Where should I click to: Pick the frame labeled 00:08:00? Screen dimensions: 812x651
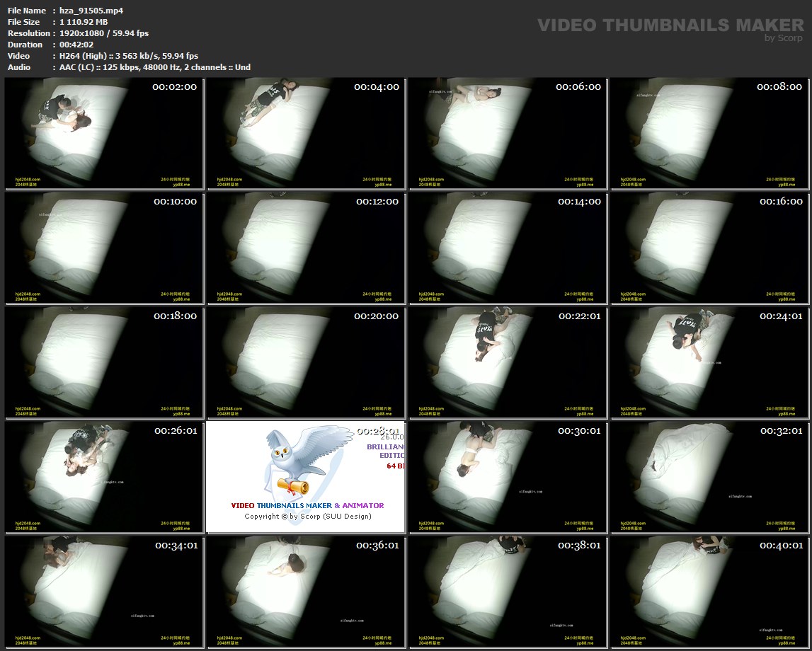point(709,133)
